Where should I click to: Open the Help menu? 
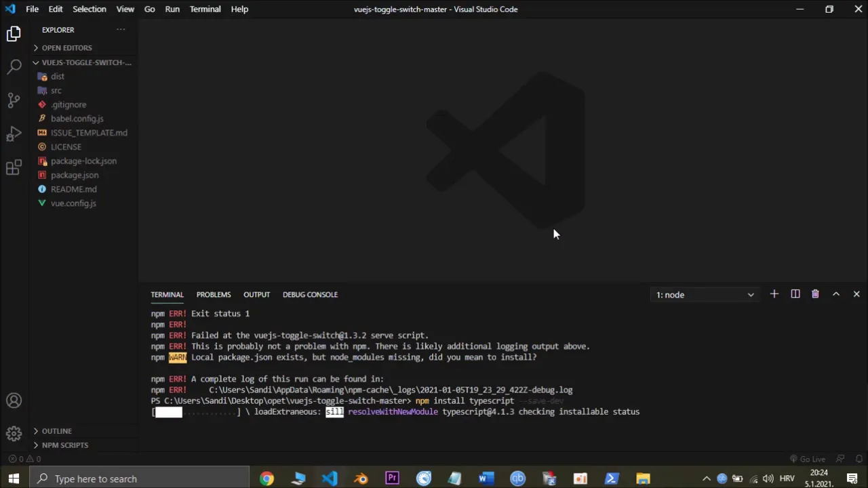click(239, 9)
